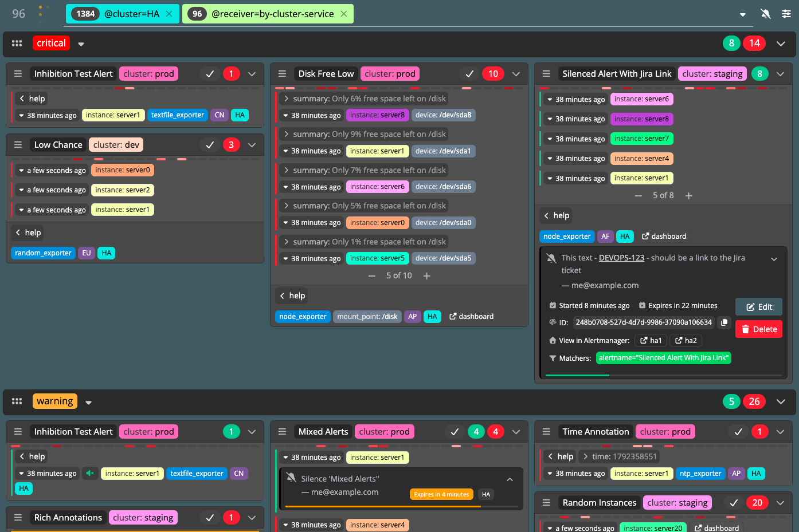Screen dimensions: 799x532
Task: Open dashboard link in Disk Free Low footer
Action: [x=471, y=317]
